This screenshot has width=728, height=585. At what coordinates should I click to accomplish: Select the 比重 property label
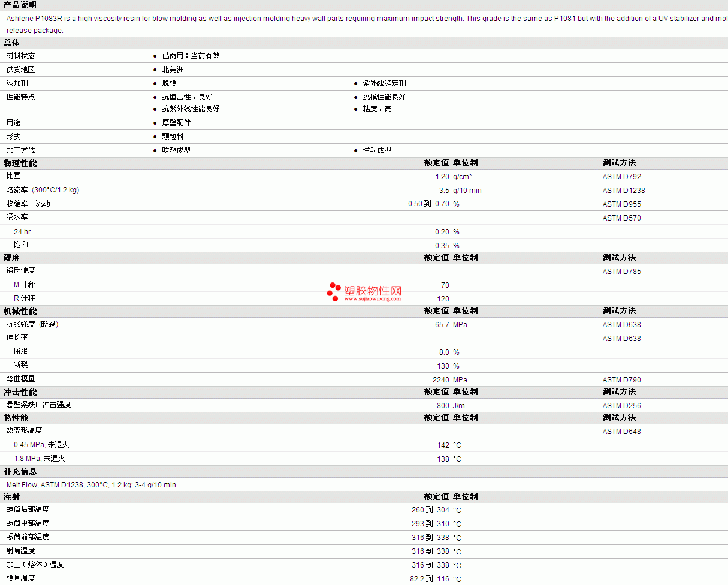point(14,176)
